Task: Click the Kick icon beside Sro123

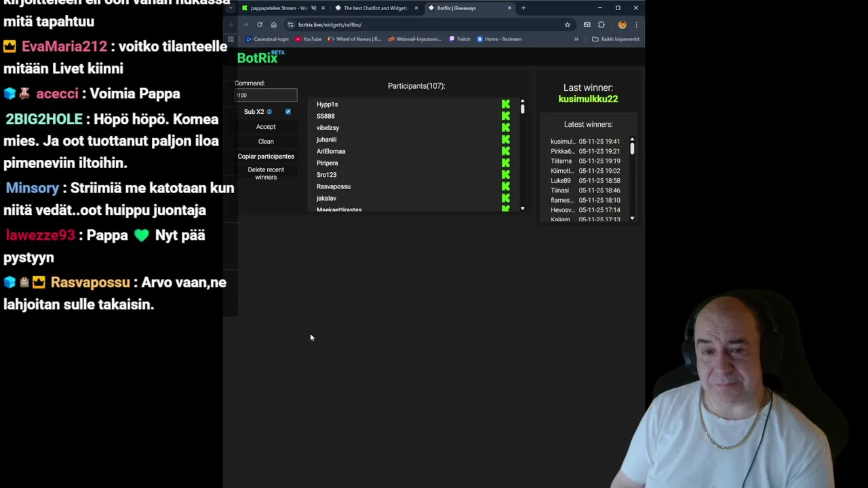Action: [x=506, y=175]
